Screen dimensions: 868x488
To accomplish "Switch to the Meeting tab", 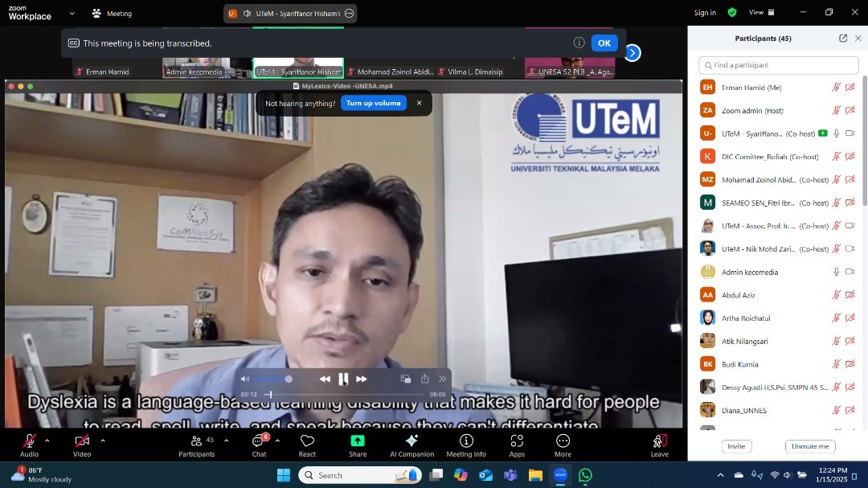I will point(112,13).
